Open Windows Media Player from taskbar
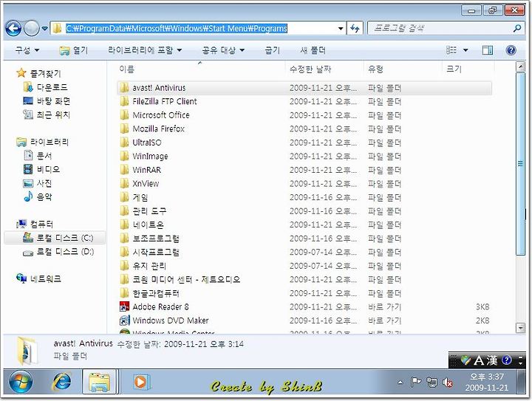 (x=140, y=382)
